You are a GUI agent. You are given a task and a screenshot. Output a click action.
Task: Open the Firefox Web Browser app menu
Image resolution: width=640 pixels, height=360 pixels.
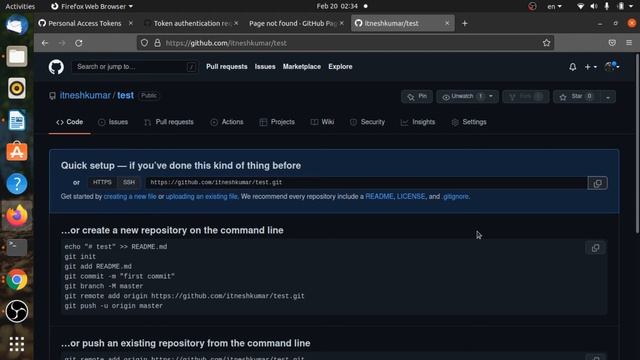point(92,6)
